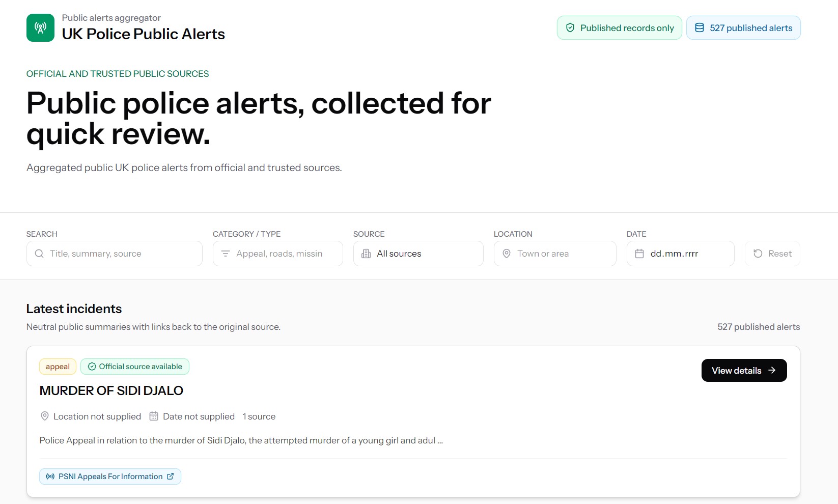Image resolution: width=838 pixels, height=504 pixels.
Task: Click the Title, summary, source search box
Action: (x=115, y=254)
